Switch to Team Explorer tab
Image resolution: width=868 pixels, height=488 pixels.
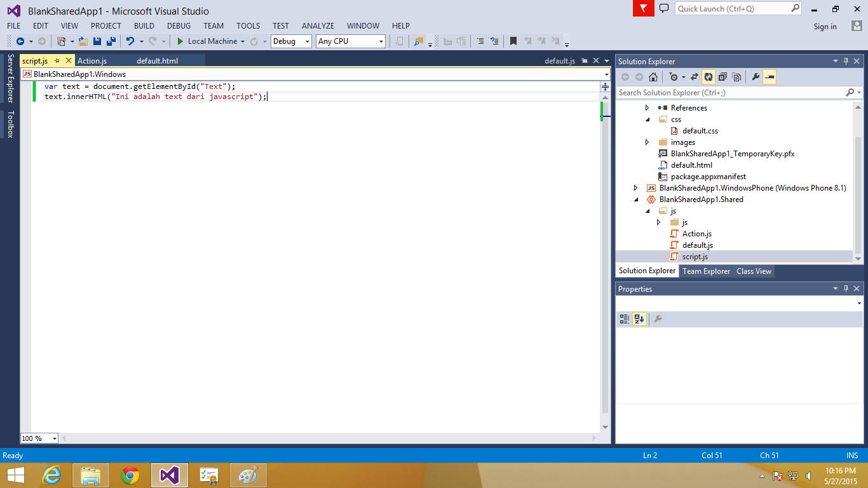point(706,271)
